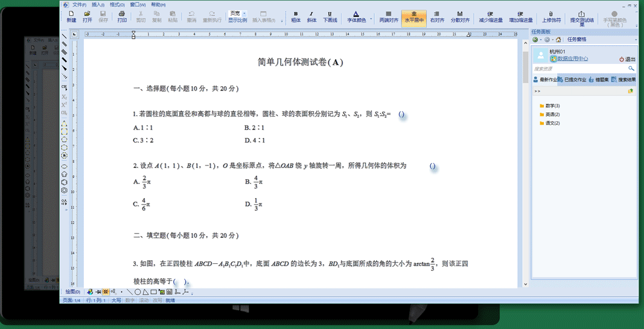Open the 绘图(D) drawing dropdown menu
Image resolution: width=644 pixels, height=329 pixels.
73,292
